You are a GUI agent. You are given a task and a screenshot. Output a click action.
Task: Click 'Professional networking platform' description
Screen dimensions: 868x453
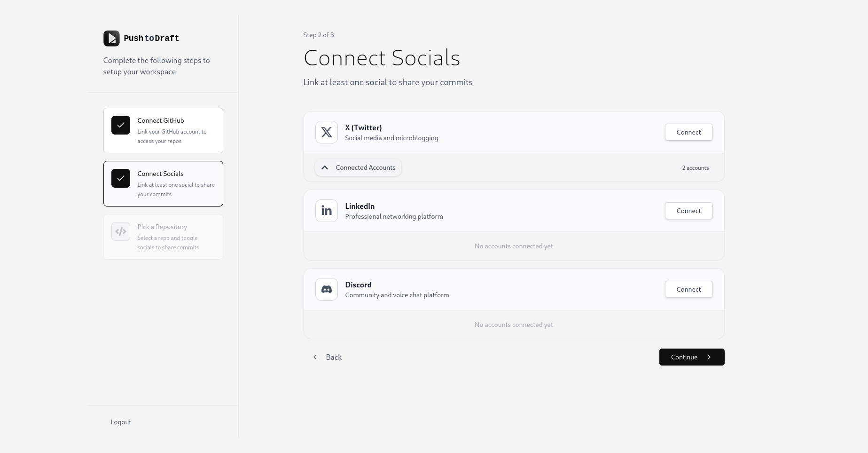(x=394, y=216)
